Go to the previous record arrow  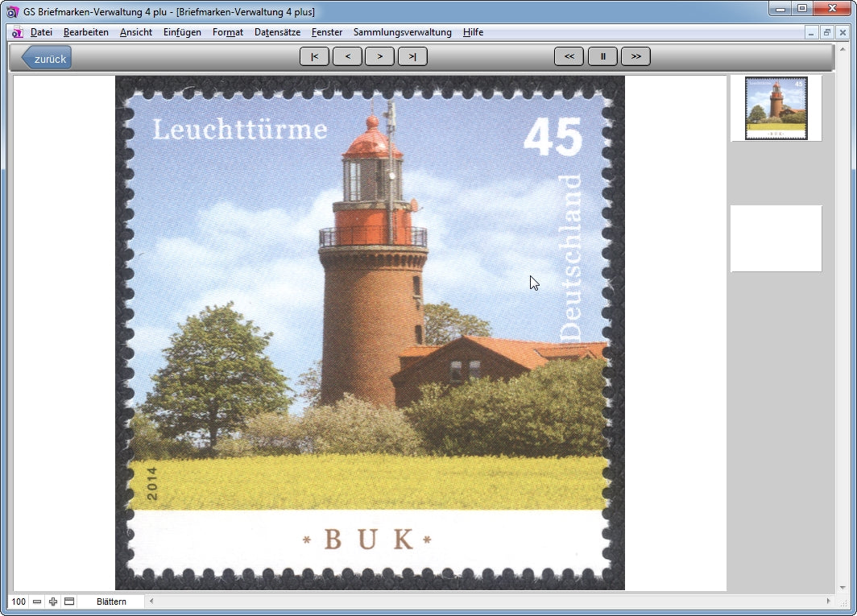coord(347,56)
